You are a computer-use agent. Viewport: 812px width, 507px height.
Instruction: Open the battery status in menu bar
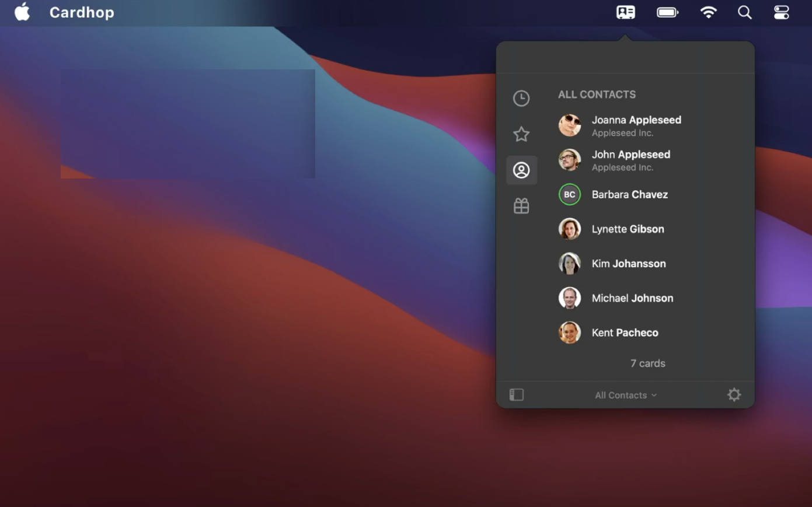668,12
